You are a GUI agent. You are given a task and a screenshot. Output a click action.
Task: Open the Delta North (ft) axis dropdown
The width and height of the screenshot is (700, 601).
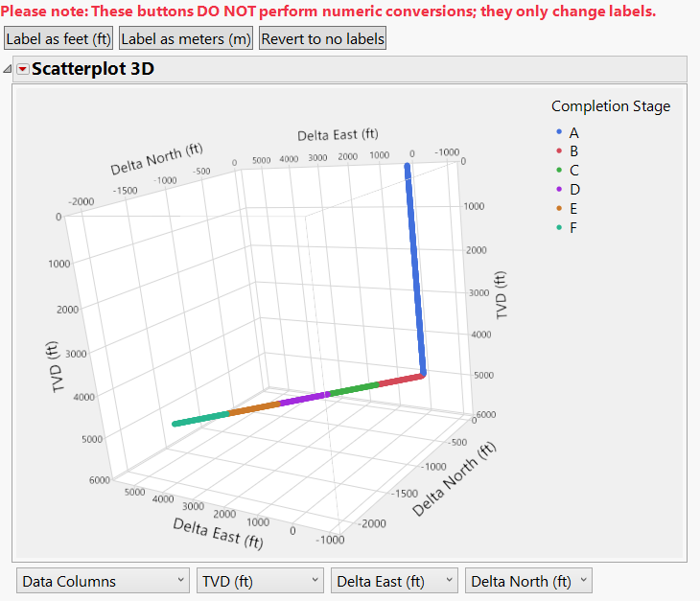pos(528,581)
